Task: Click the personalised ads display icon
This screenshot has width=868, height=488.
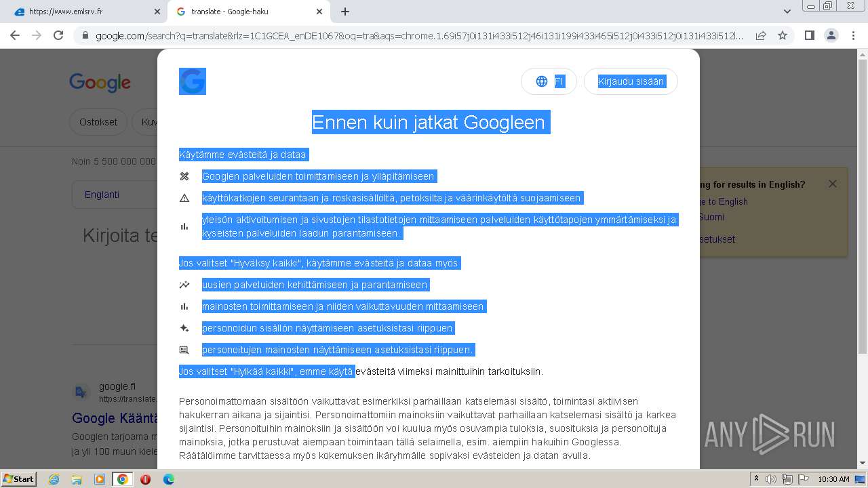Action: (x=184, y=350)
